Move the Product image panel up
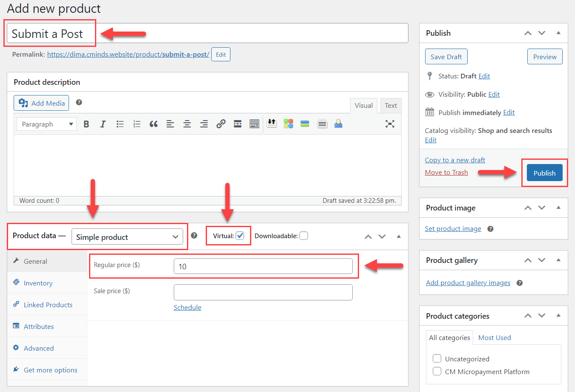The height and width of the screenshot is (392, 575). (528, 208)
